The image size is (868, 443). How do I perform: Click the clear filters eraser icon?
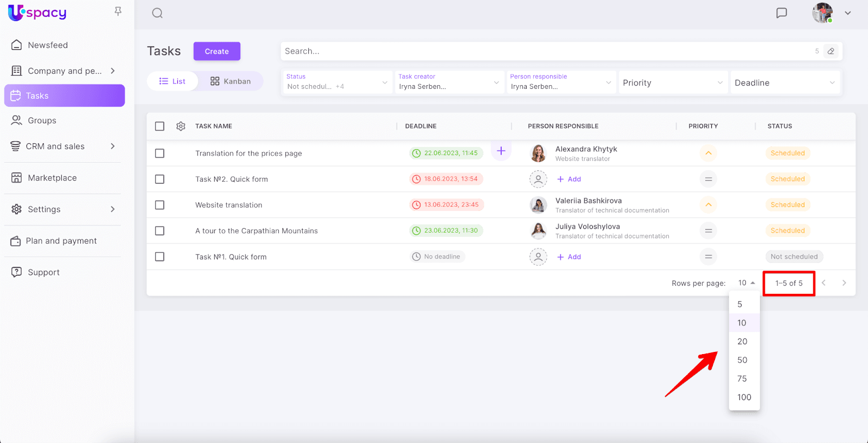click(831, 52)
